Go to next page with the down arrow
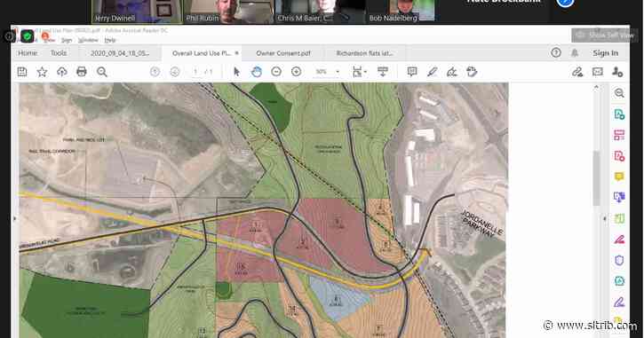 175,72
